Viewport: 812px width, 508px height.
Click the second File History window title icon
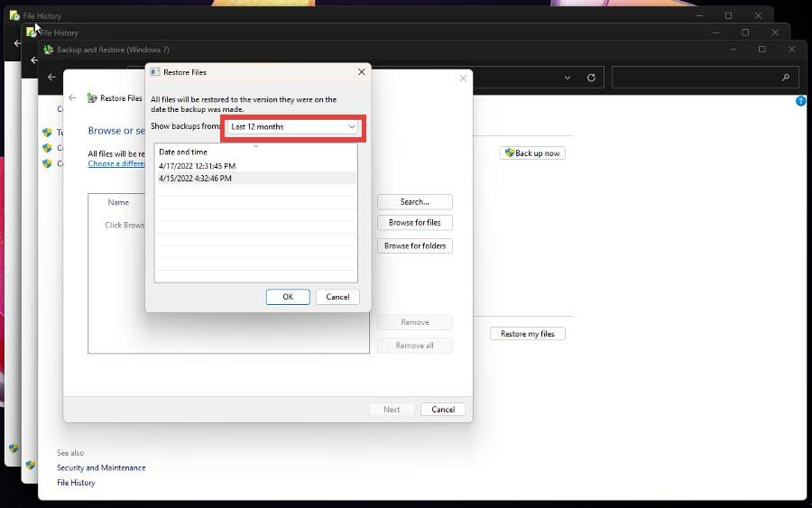[x=31, y=32]
